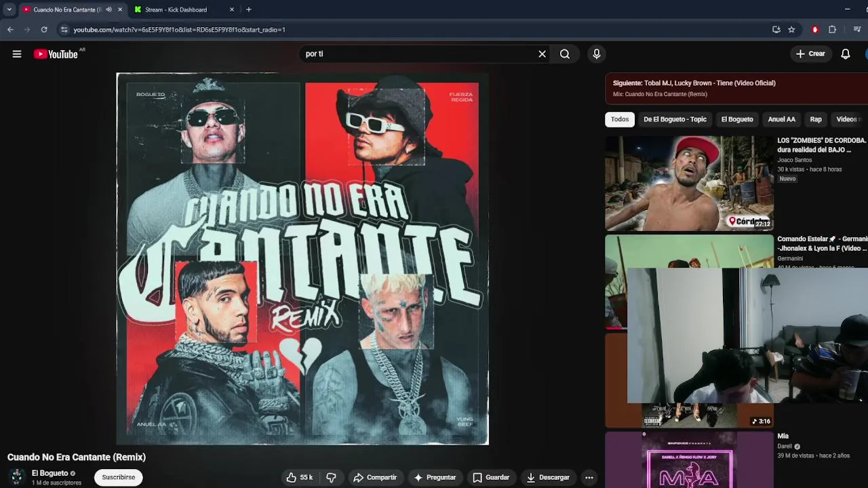Select the Anuel AA filter chip
Viewport: 868px width, 488px height.
[781, 119]
